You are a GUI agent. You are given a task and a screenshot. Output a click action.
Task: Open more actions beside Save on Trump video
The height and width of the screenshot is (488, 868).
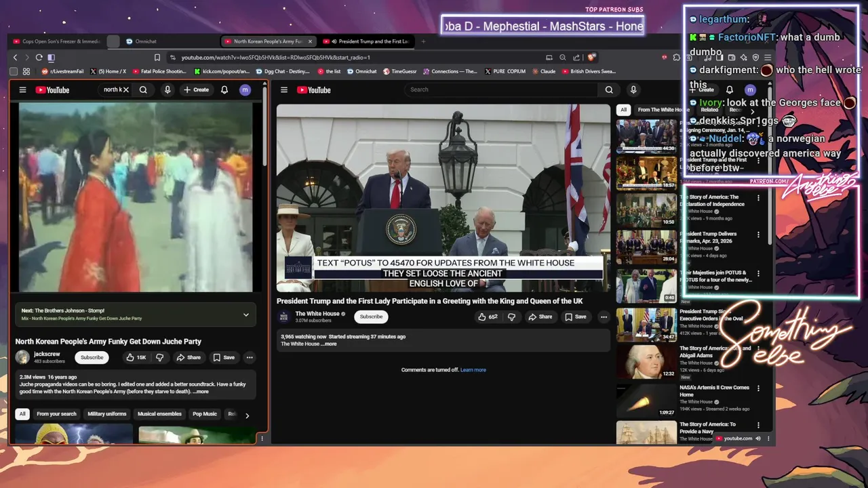click(604, 317)
